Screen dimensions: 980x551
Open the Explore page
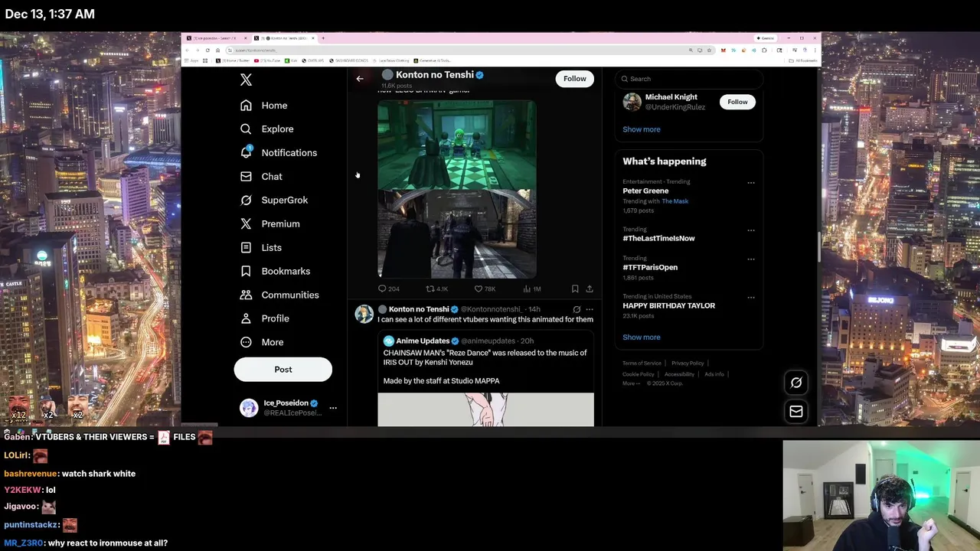(266, 129)
